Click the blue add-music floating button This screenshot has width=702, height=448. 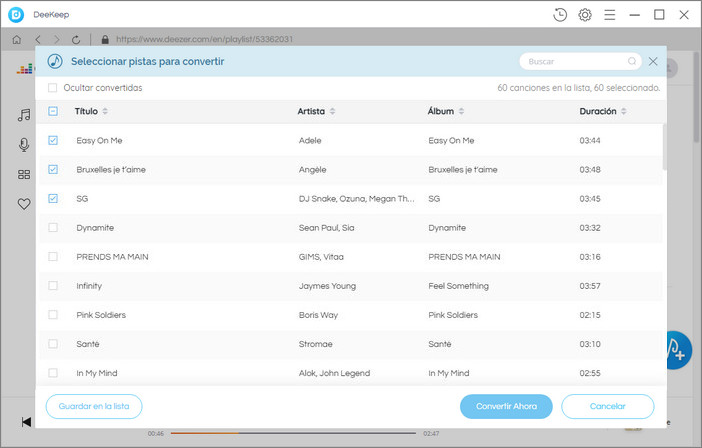click(x=678, y=350)
